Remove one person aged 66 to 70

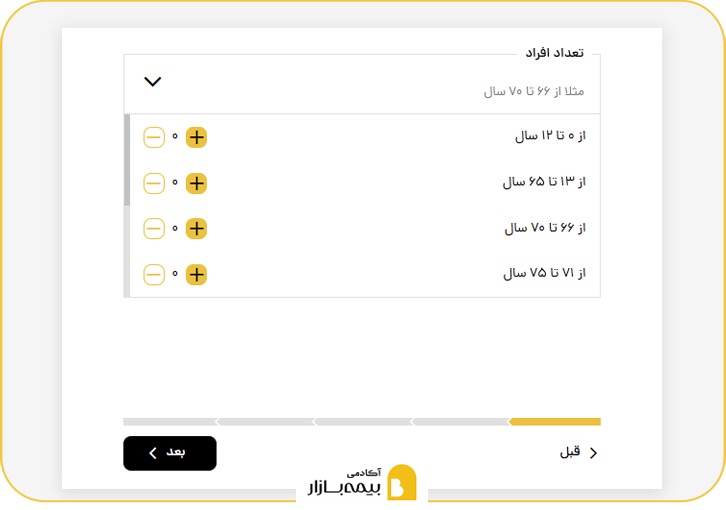(x=154, y=229)
